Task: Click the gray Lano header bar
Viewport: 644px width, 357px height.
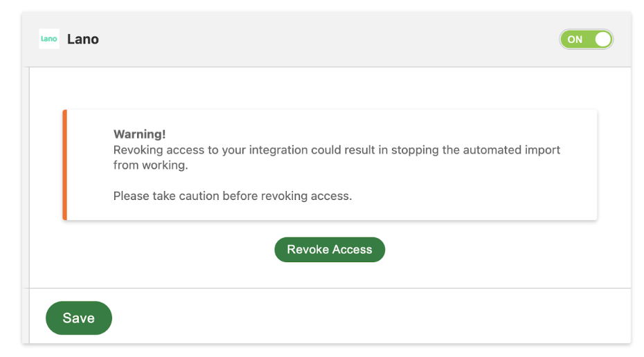Action: pyautogui.click(x=327, y=39)
